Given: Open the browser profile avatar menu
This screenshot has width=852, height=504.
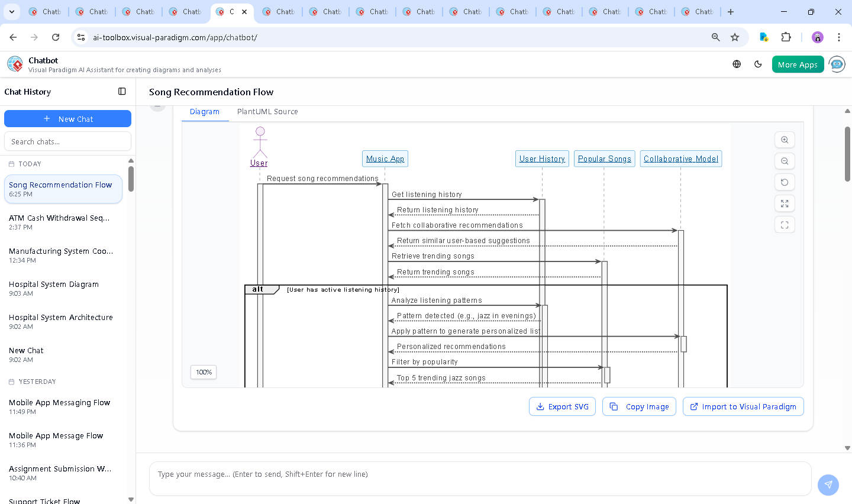Looking at the screenshot, I should coord(817,37).
